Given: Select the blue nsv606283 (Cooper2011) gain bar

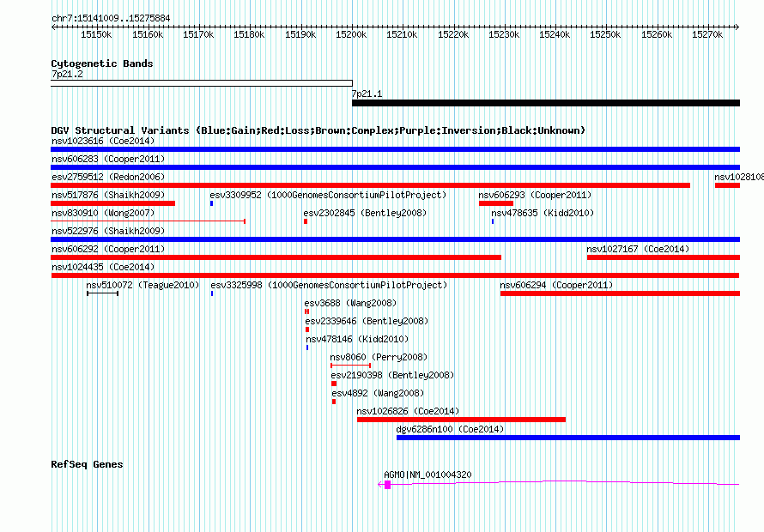Looking at the screenshot, I should (x=395, y=167).
